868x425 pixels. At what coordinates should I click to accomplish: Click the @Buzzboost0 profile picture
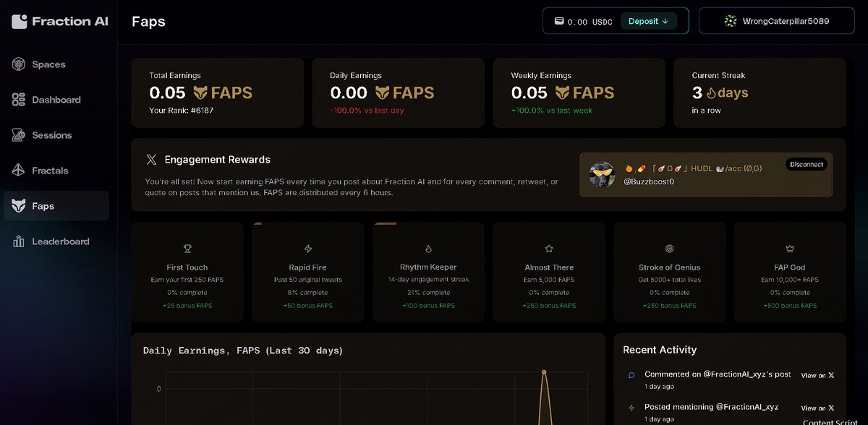point(602,174)
